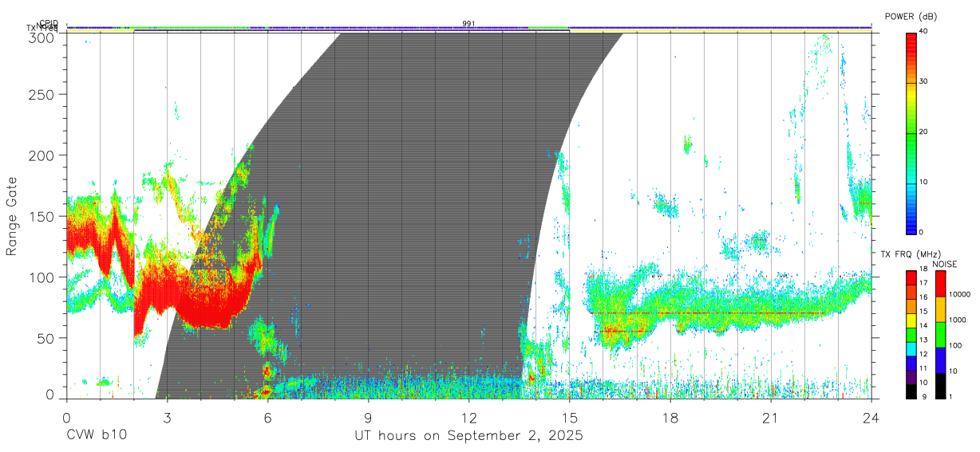Select the 40 dB label on power scale
Screen dimensions: 980x452
924,30
